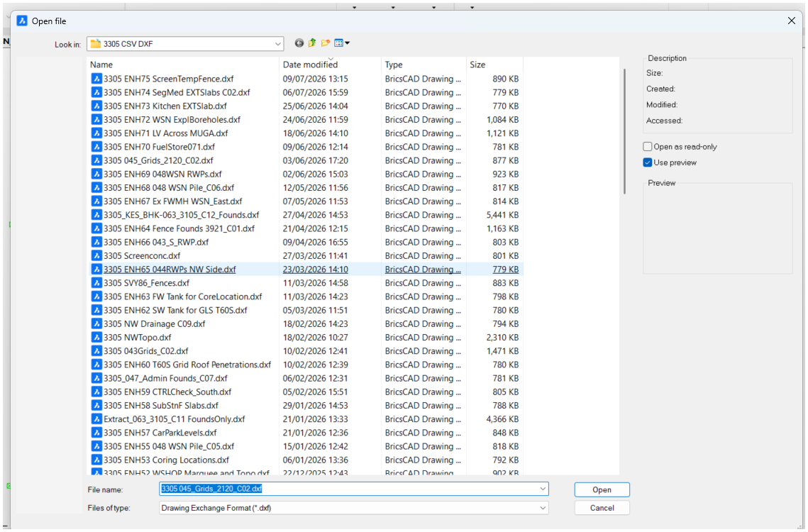Select 3305 ENH58 SubStnF Slabs.dxf
The image size is (808, 532).
click(x=161, y=405)
